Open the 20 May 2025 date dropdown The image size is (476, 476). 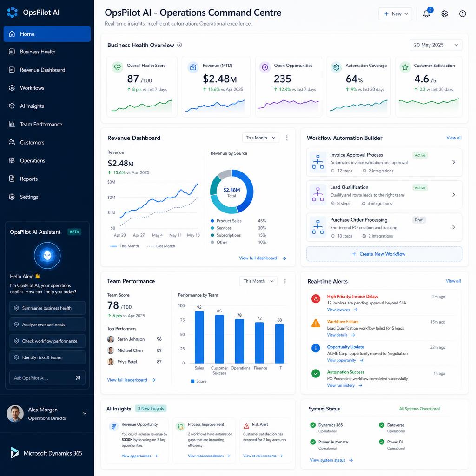(436, 45)
